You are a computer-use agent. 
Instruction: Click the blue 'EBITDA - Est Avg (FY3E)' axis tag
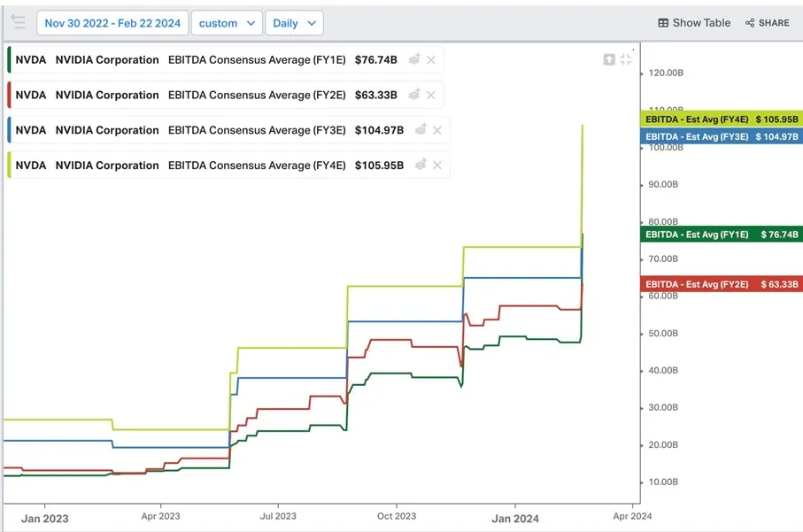click(x=722, y=136)
